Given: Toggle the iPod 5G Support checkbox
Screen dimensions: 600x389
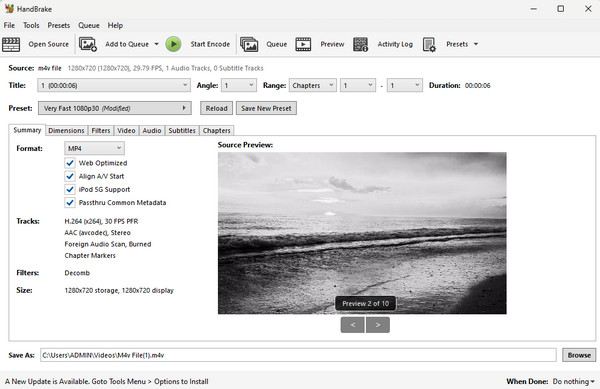Looking at the screenshot, I should (70, 189).
